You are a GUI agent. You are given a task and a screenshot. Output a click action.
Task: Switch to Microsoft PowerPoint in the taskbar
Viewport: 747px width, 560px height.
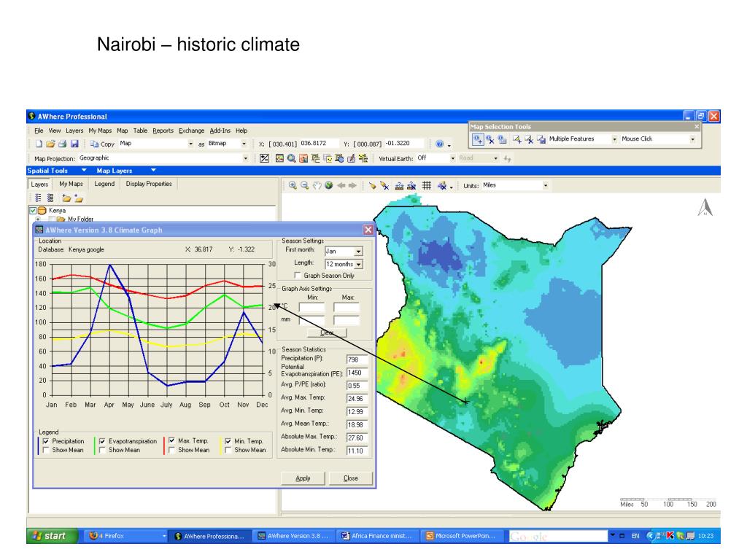coord(461,536)
